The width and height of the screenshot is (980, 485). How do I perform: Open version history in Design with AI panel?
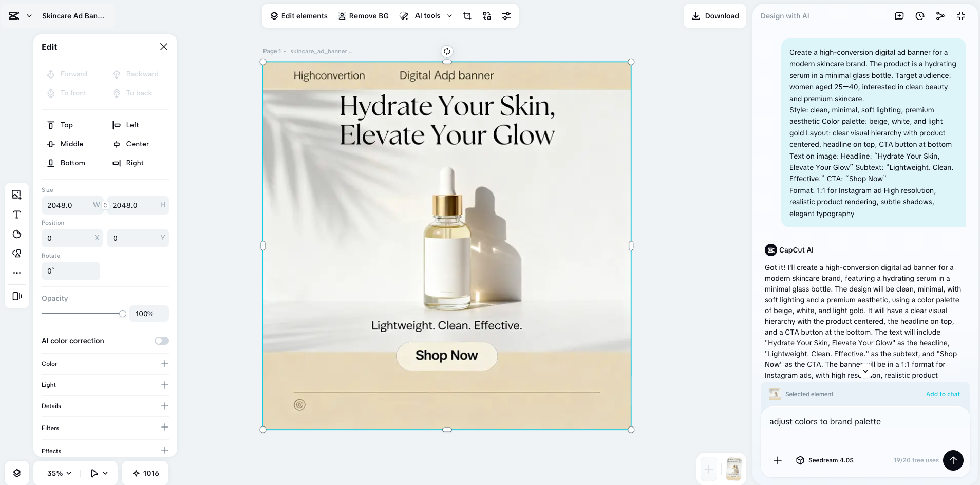919,16
